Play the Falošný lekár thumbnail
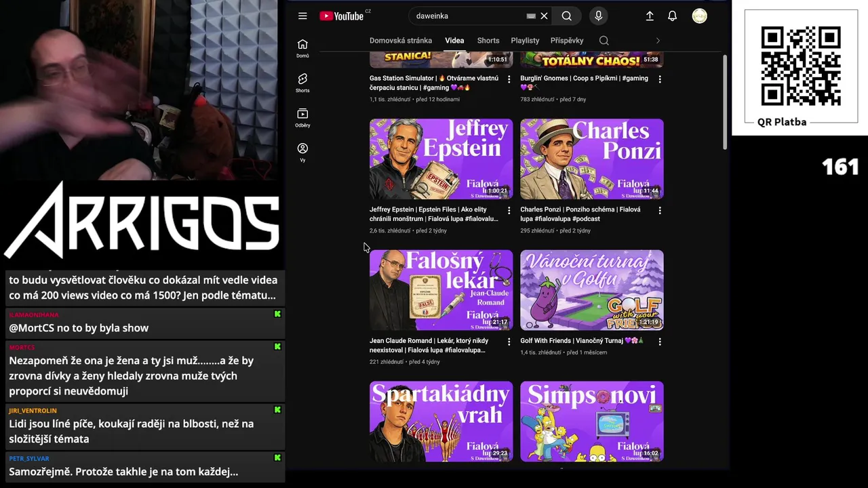Screen dimensions: 868x488 pyautogui.click(x=441, y=290)
